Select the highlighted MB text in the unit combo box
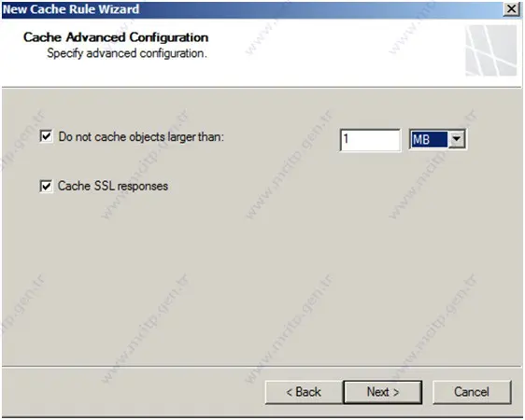The height and width of the screenshot is (420, 525). point(429,139)
